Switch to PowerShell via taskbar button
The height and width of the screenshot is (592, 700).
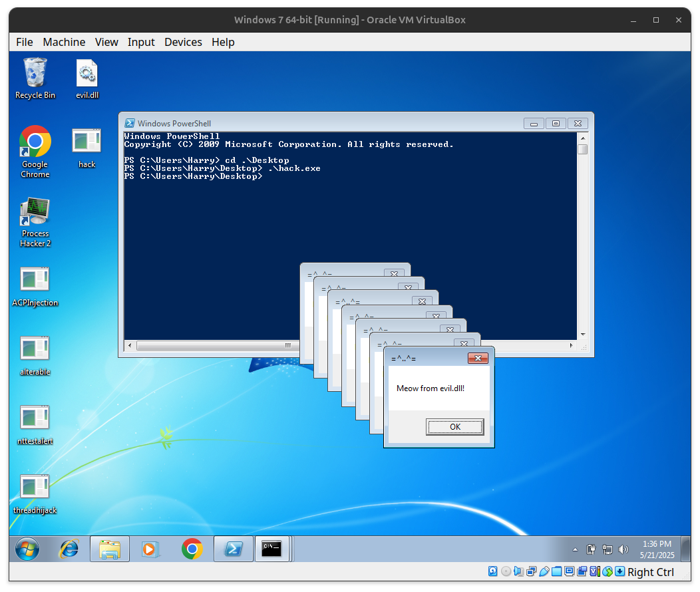[234, 549]
